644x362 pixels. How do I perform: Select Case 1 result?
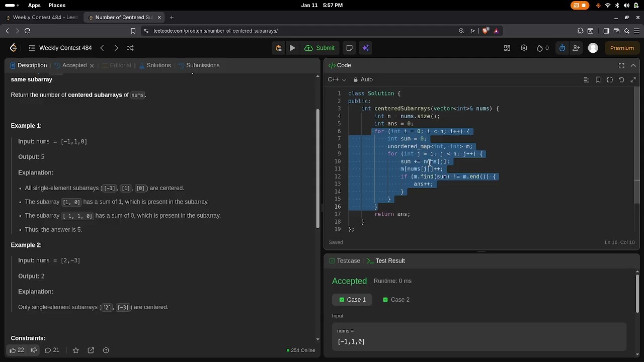pos(352,300)
